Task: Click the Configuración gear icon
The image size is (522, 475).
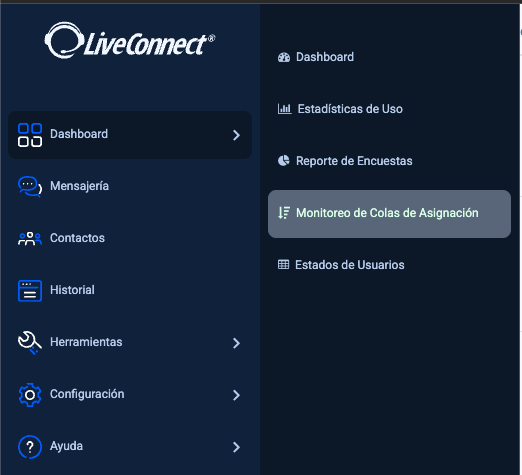Action: (x=30, y=395)
